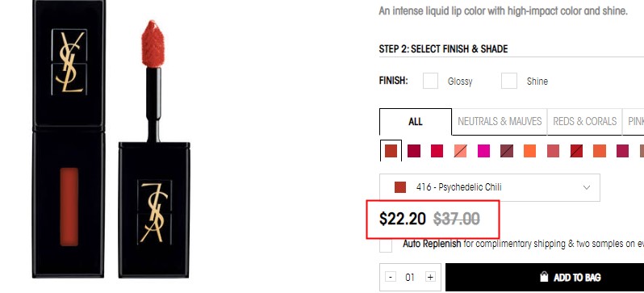This screenshot has height=293, width=644.
Task: Select the selected chili red shade swatch
Action: click(391, 151)
